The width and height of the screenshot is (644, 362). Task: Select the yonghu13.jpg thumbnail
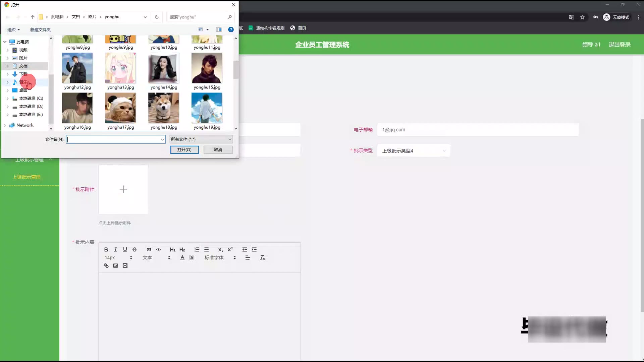120,68
